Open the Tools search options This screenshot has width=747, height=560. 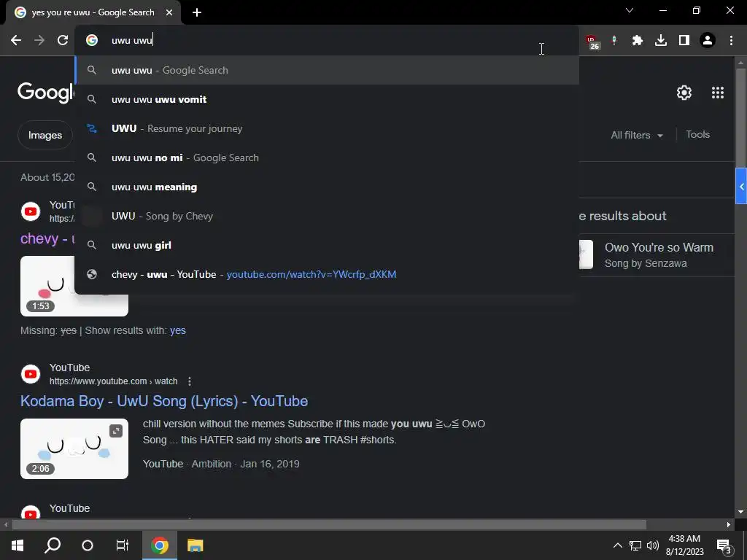[x=697, y=135]
